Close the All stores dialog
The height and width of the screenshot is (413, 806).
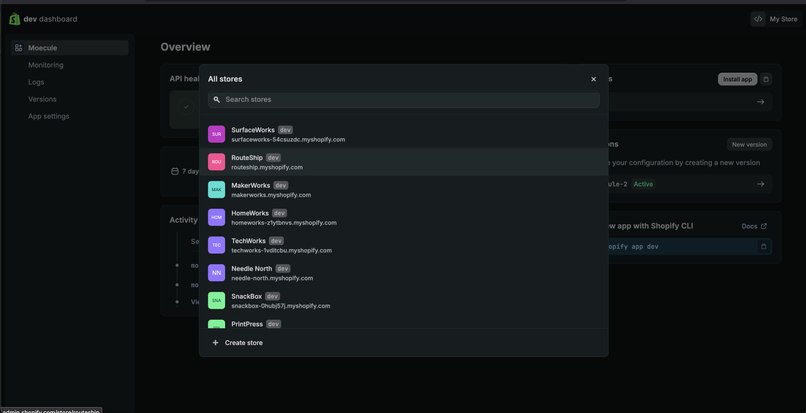coord(594,79)
